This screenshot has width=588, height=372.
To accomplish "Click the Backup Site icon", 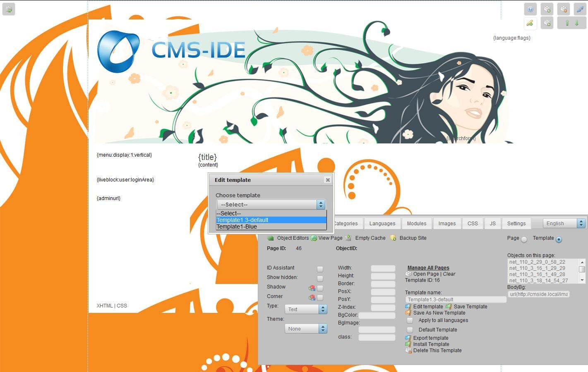I will coord(392,238).
